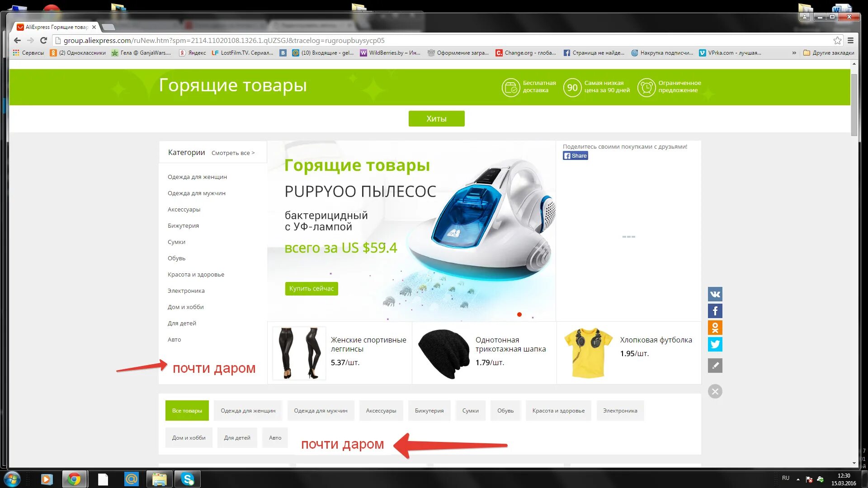Screen dimensions: 868x488
Task: Select Обувь in sidebar
Action: tap(176, 258)
